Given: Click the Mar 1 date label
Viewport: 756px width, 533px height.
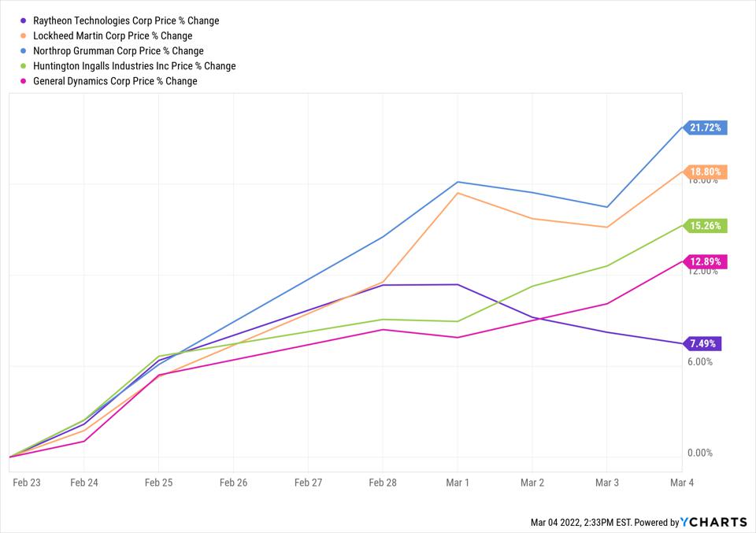Looking at the screenshot, I should [x=457, y=483].
